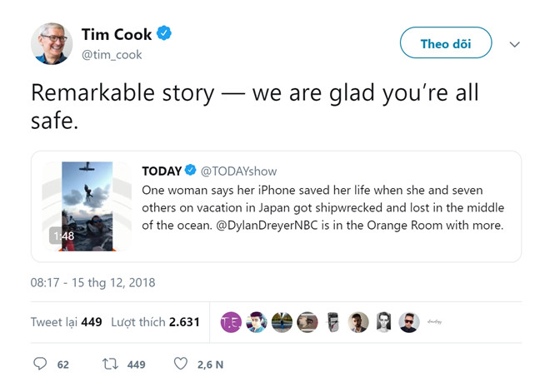Show the Tweet lại 449 retweeters list
This screenshot has width=550, height=392.
[x=66, y=321]
